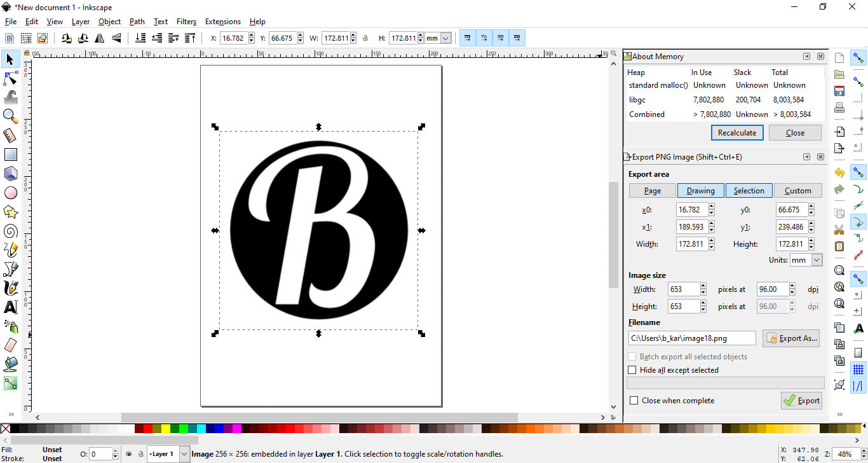This screenshot has height=463, width=868.
Task: Click the Undo arrow icon
Action: click(x=839, y=173)
